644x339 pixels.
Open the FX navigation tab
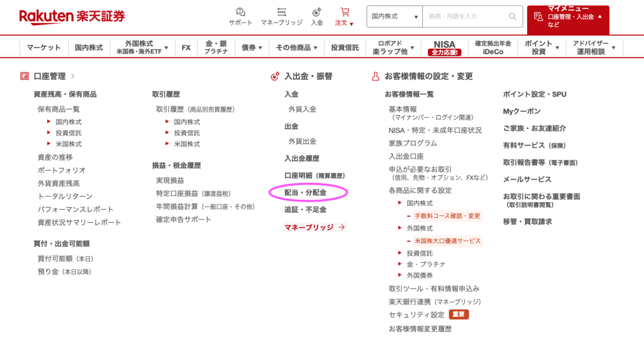pos(186,48)
